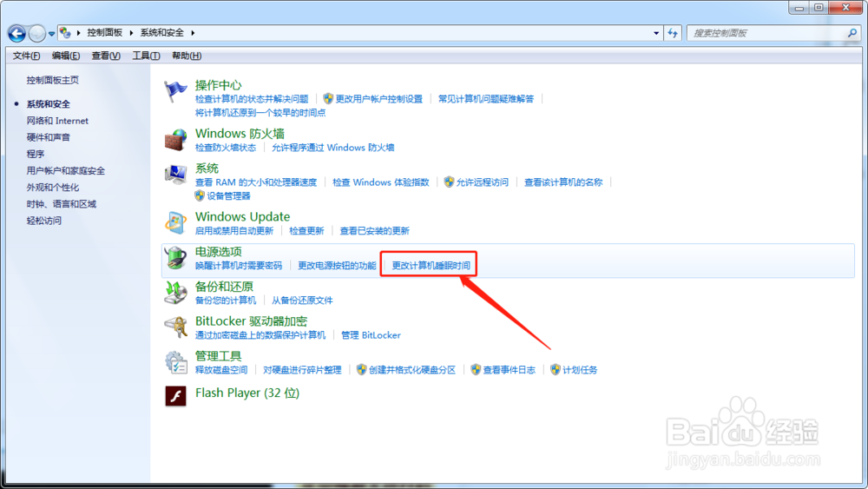
Task: Expand arrow after 控制面板 in breadcrumb
Action: pos(131,33)
